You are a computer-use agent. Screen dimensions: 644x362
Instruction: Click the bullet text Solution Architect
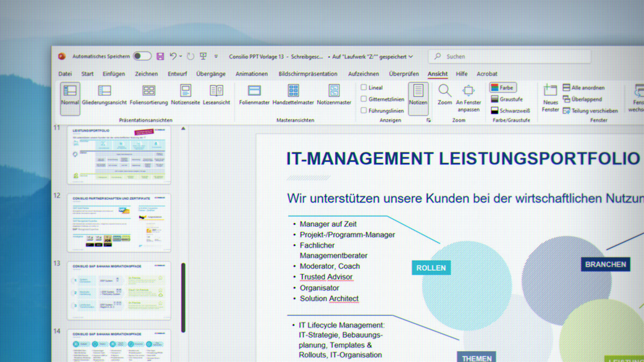(x=329, y=299)
